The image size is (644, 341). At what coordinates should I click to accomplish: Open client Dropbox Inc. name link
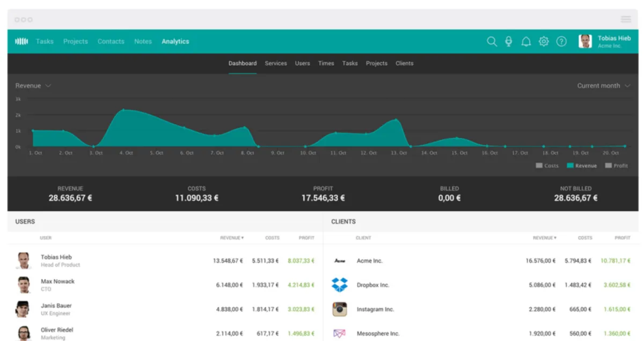[x=373, y=285]
